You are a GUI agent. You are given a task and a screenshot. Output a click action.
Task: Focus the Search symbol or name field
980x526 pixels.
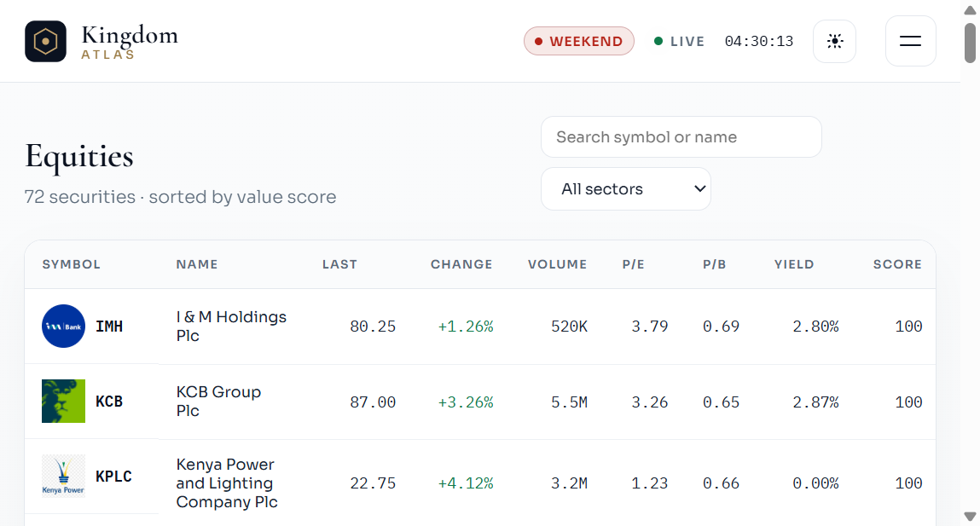click(x=681, y=136)
